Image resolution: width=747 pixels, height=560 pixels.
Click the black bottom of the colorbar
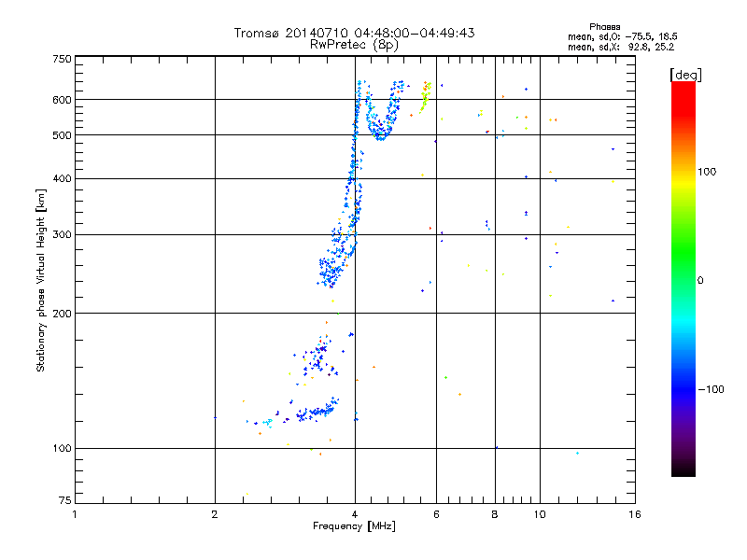[x=684, y=469]
